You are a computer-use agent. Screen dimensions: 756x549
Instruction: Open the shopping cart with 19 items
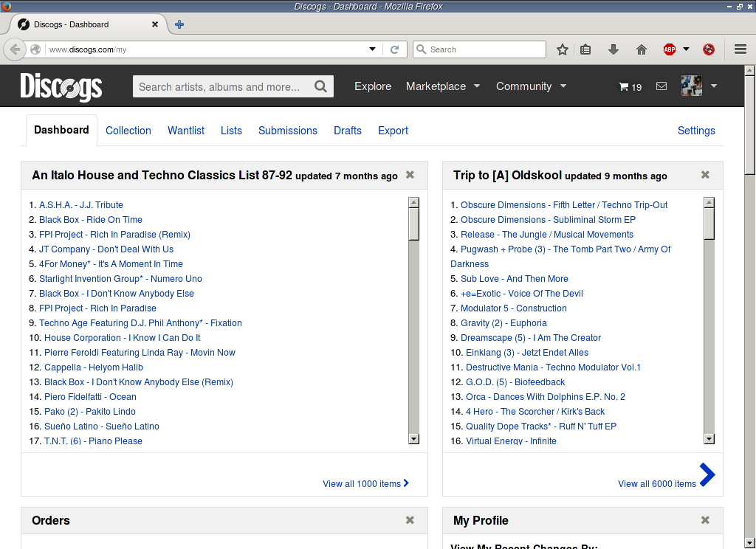630,87
